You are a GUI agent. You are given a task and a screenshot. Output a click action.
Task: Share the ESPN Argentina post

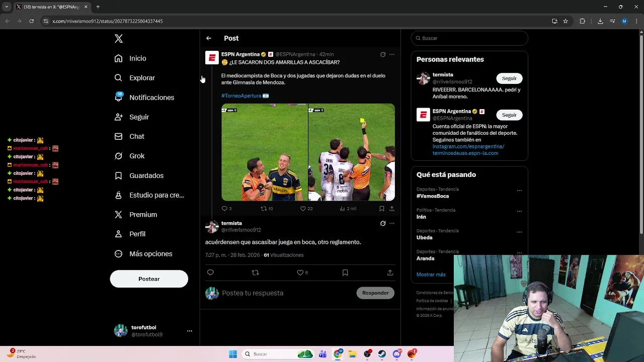[392, 209]
